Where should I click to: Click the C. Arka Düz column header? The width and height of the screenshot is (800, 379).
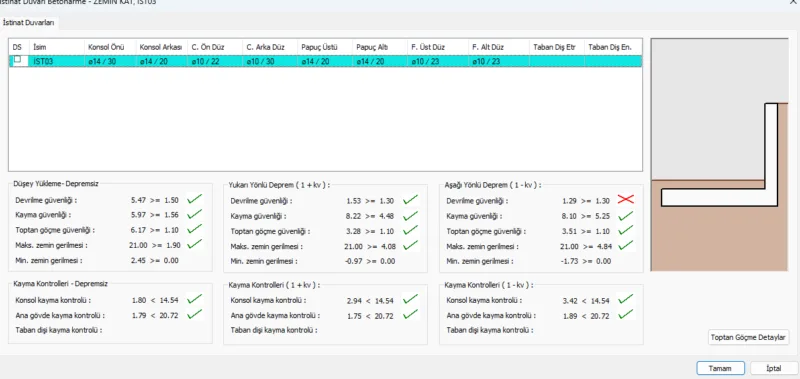tap(270, 47)
